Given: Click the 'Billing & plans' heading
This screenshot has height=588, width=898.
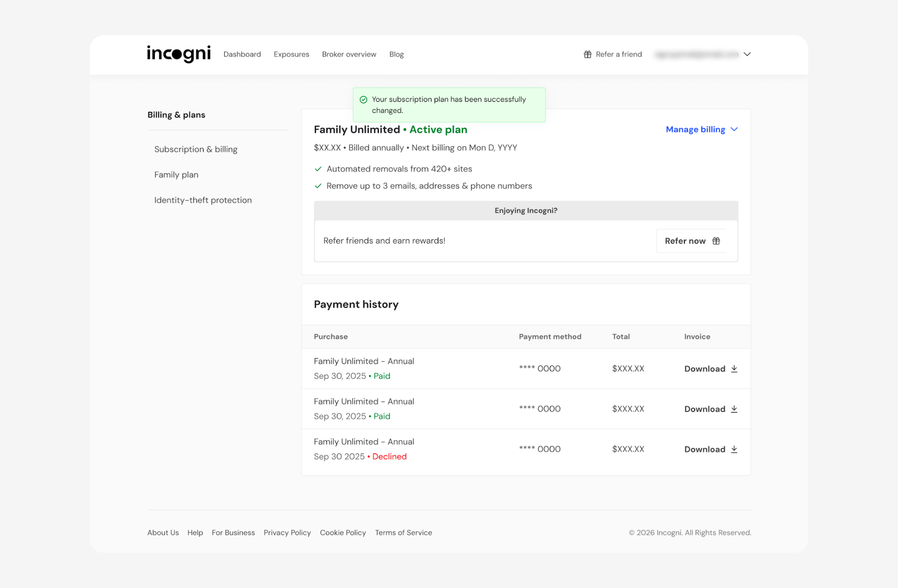Looking at the screenshot, I should [x=176, y=115].
